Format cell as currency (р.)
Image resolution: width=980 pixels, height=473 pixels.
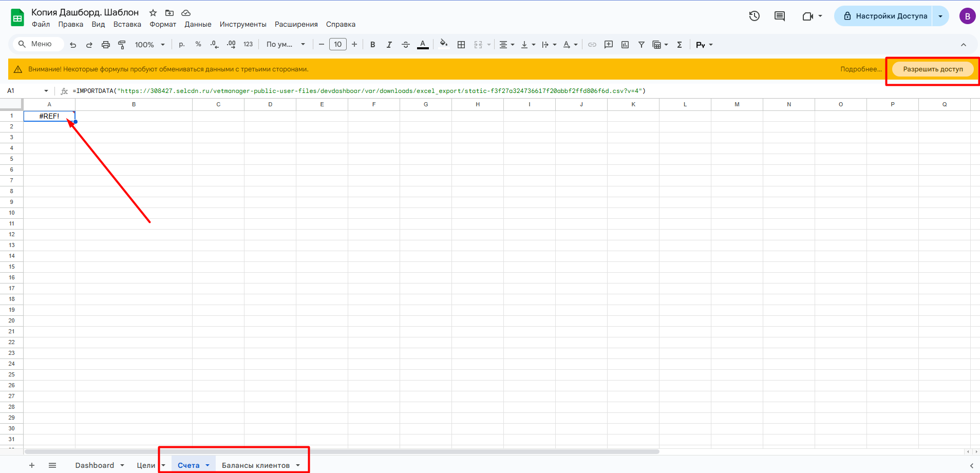pyautogui.click(x=182, y=45)
